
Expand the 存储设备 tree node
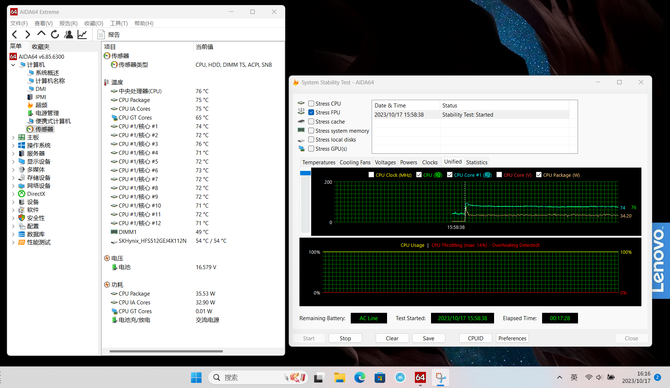(x=13, y=178)
